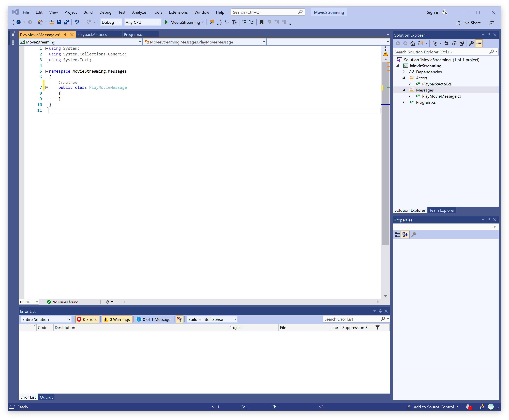This screenshot has height=420, width=509.
Task: Toggle the 0 Errors filter
Action: pos(87,319)
